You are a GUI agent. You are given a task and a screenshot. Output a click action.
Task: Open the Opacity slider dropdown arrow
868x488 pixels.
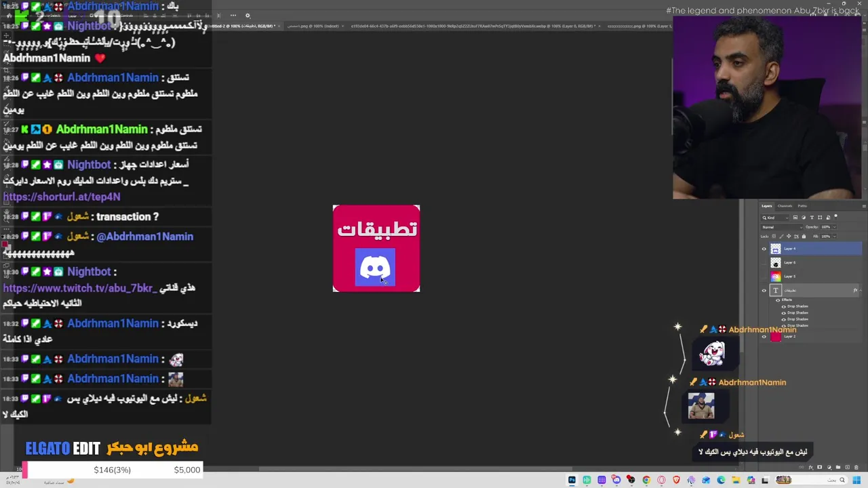click(835, 227)
